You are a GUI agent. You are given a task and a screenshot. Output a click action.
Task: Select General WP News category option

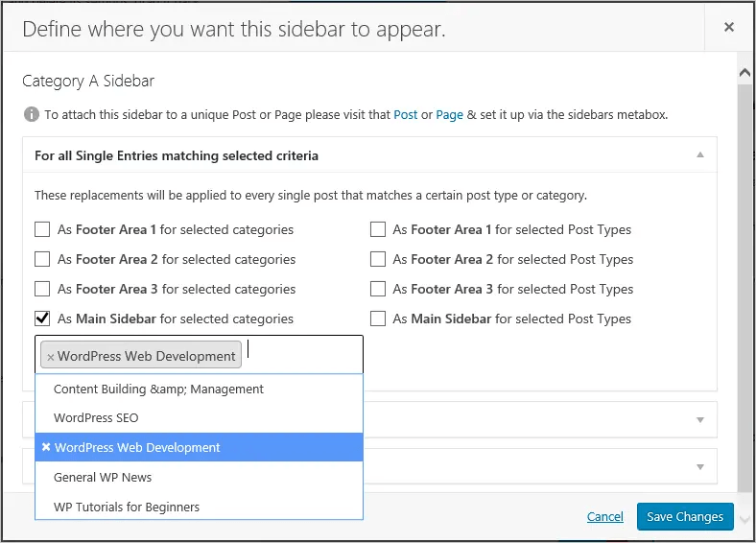tap(199, 477)
